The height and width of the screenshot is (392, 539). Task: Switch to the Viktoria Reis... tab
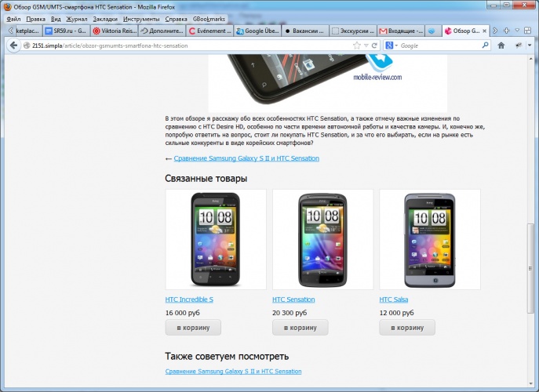115,31
